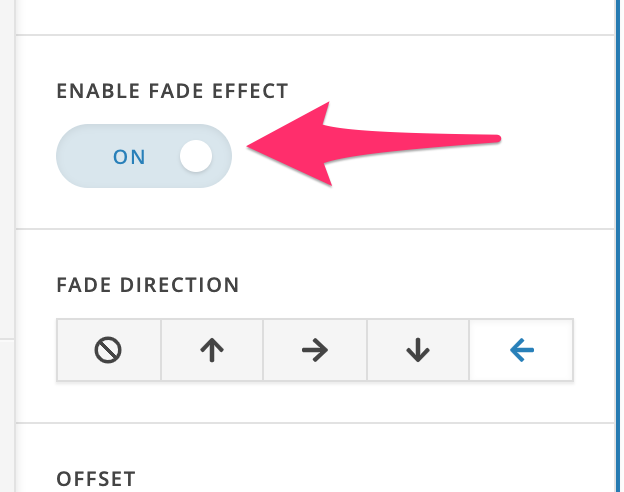Image resolution: width=624 pixels, height=492 pixels.
Task: Click the blue vertical bar on the panel's right edge
Action: (617, 246)
